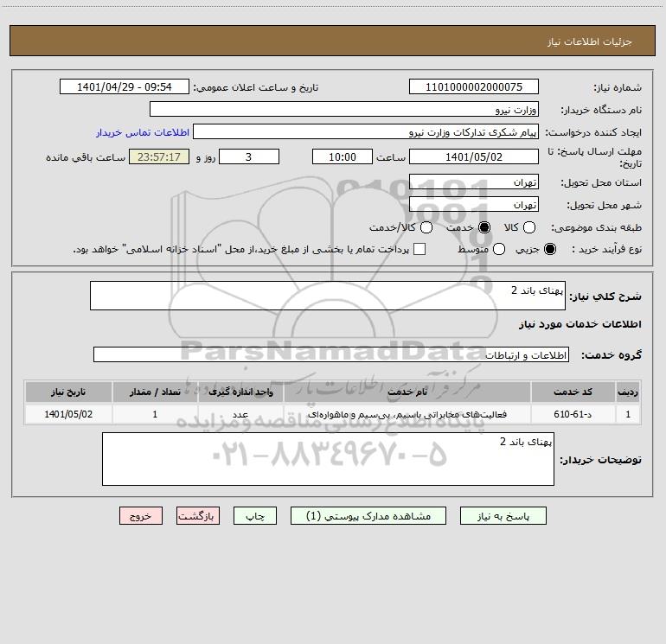The height and width of the screenshot is (644, 666).
Task: Click the شرح کلی نیاز text box
Action: click(328, 296)
